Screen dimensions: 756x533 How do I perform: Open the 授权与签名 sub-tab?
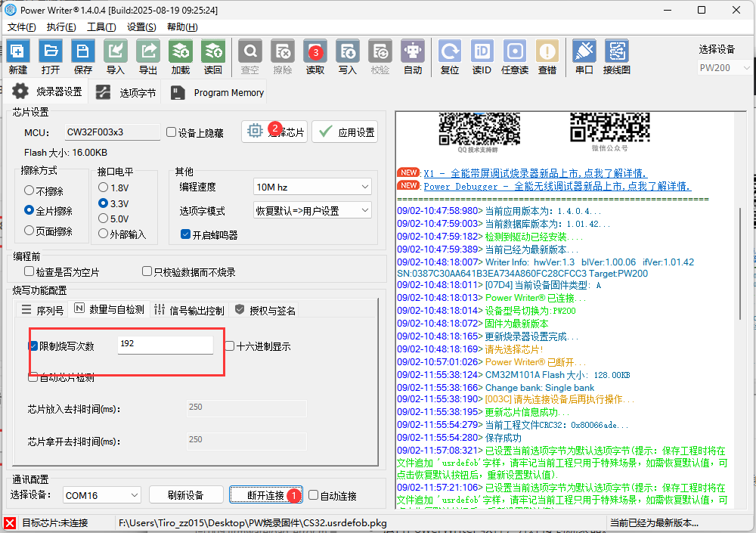265,310
